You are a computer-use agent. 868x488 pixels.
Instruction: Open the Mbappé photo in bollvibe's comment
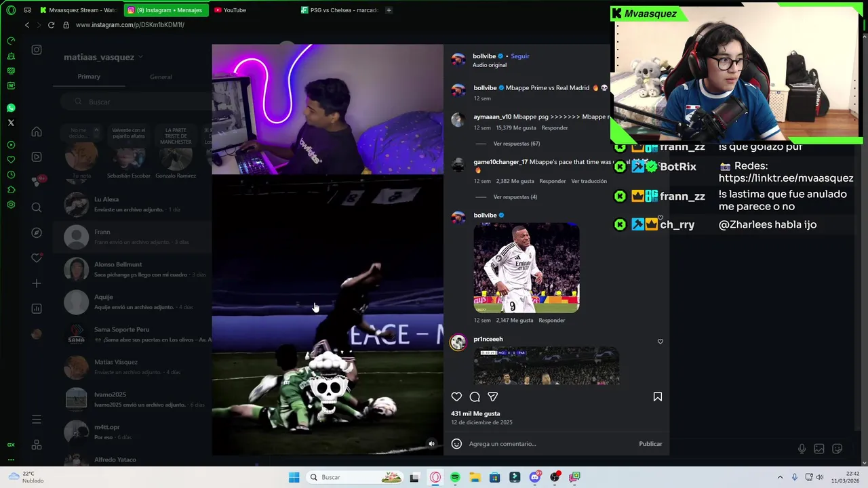point(526,268)
